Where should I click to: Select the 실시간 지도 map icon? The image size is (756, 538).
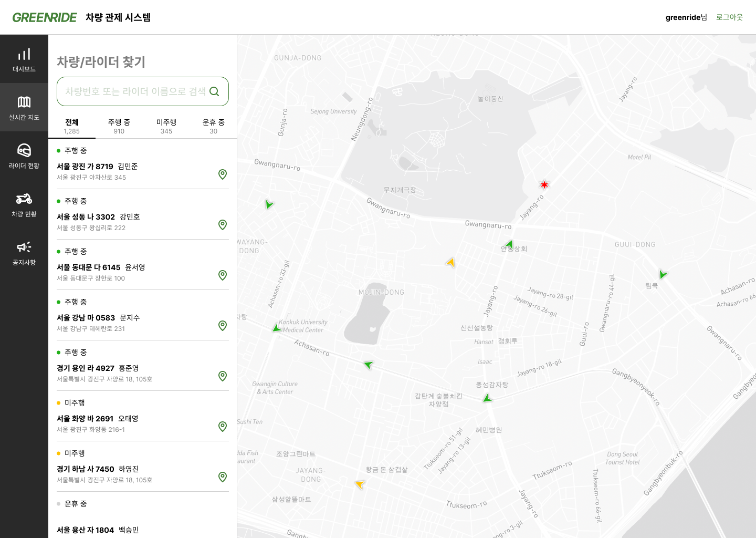[x=24, y=108]
